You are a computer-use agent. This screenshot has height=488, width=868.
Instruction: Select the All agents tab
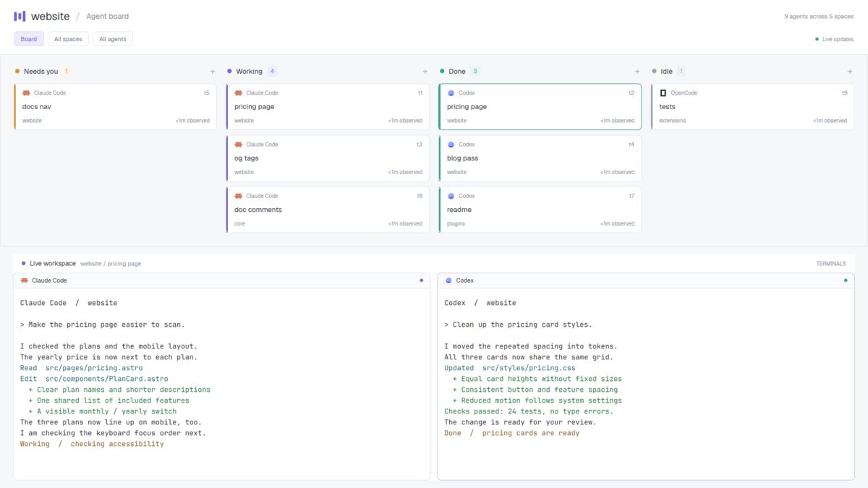(x=112, y=39)
